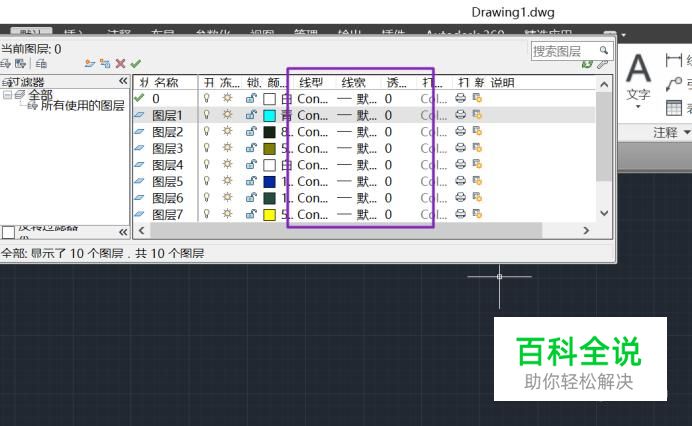Image resolution: width=692 pixels, height=426 pixels.
Task: Click new viewport freeze icon for 图层2
Action: [477, 131]
